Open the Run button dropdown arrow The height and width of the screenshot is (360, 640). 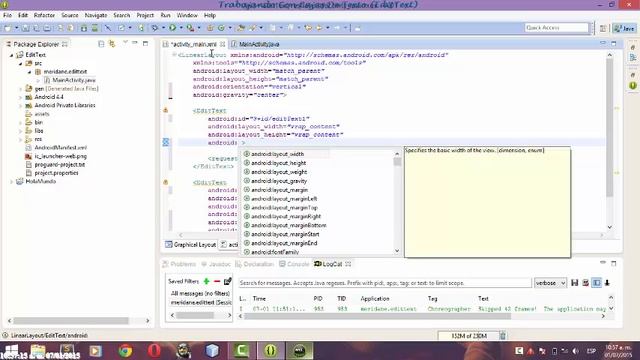(x=181, y=28)
